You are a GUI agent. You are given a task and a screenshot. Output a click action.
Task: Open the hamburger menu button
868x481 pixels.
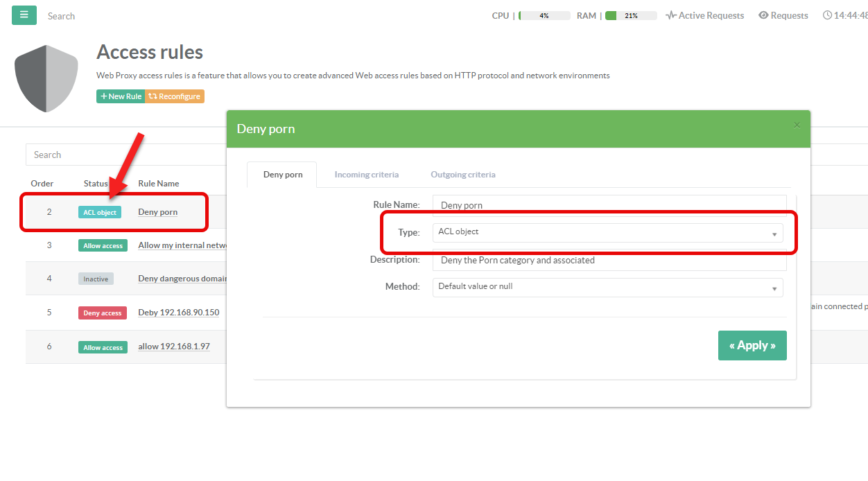click(24, 15)
